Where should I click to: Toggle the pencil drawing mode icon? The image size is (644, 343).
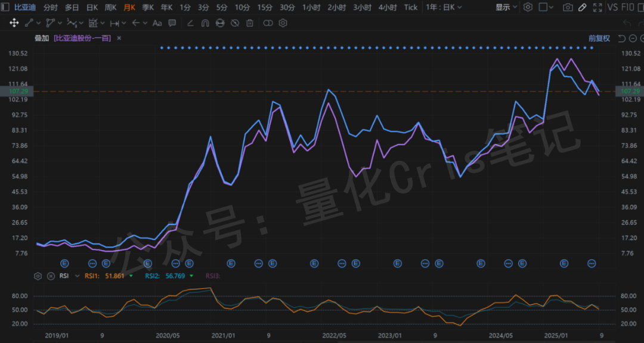coord(582,7)
